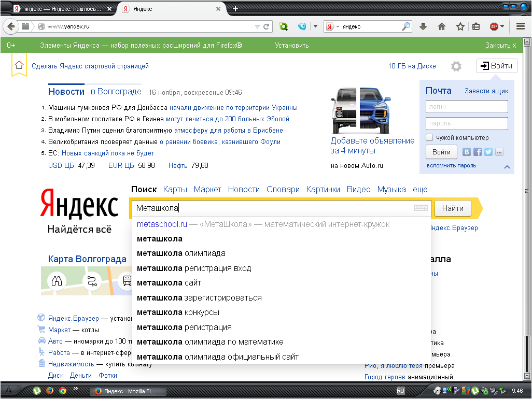Screen dimensions: 532x399
Task: Open '10 ГБ на Диске' link
Action: 412,66
